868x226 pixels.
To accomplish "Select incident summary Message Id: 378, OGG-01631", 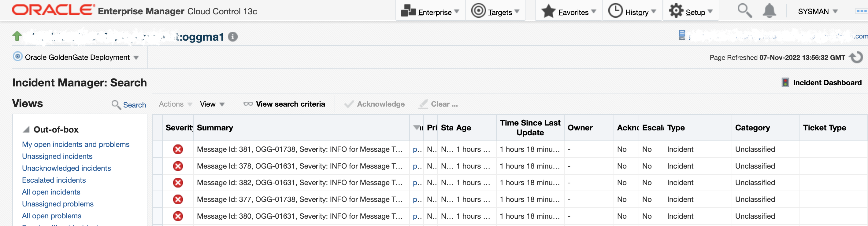I will click(299, 166).
